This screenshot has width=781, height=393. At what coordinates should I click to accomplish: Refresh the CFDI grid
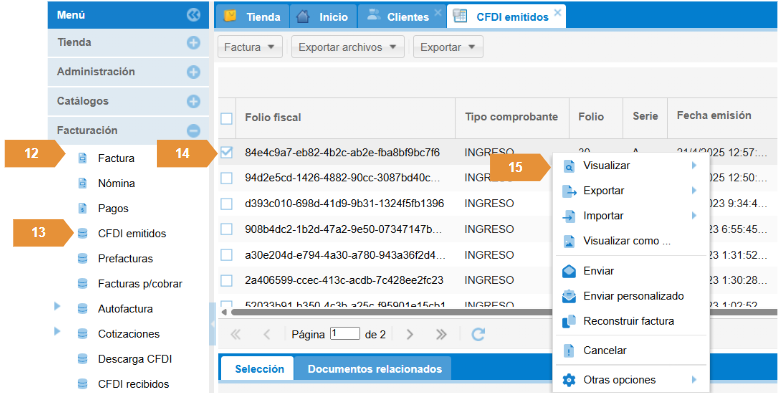[478, 334]
